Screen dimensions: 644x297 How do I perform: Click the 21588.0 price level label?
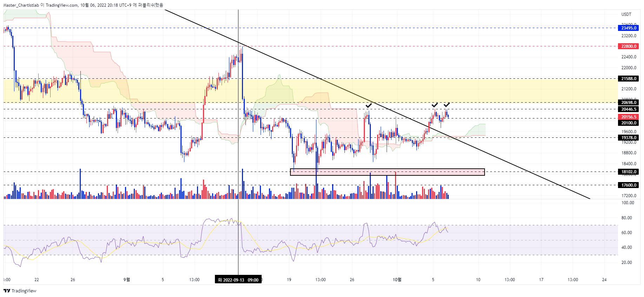628,79
